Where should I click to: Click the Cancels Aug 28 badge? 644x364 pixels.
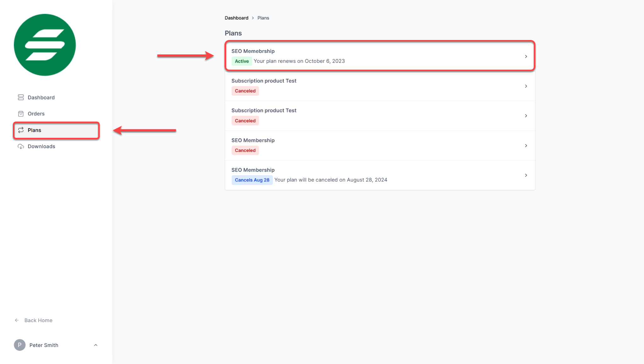click(x=252, y=180)
